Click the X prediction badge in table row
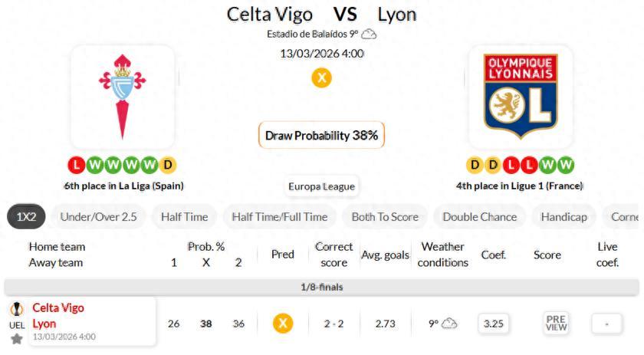Image resolution: width=644 pixels, height=355 pixels. [283, 324]
